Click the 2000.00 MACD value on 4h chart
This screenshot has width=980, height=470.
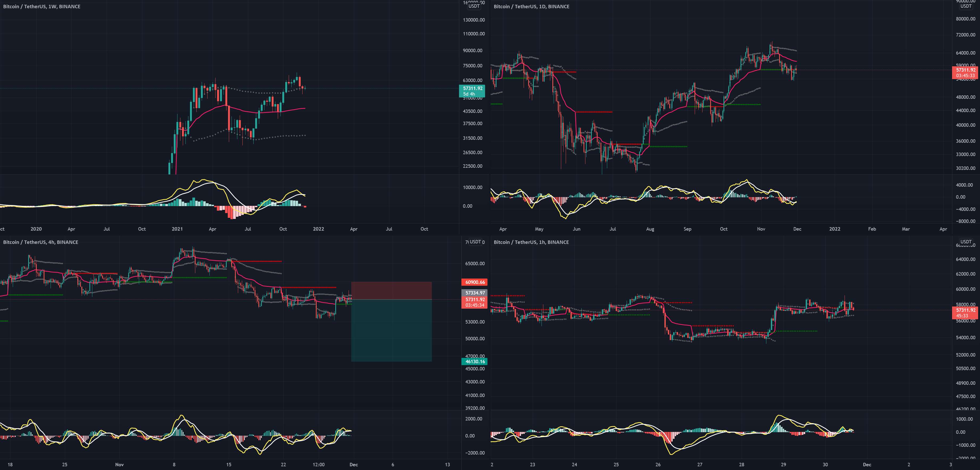pos(474,419)
